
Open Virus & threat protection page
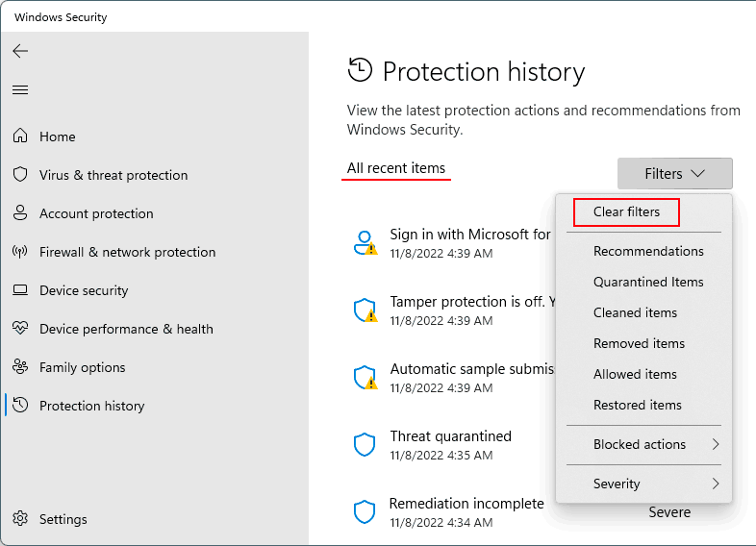(x=113, y=175)
